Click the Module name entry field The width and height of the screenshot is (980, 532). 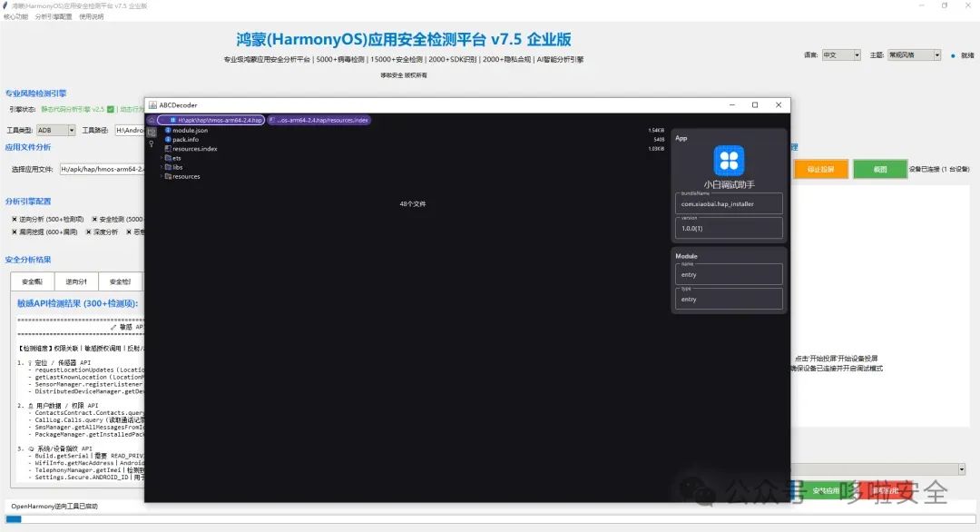coord(729,274)
